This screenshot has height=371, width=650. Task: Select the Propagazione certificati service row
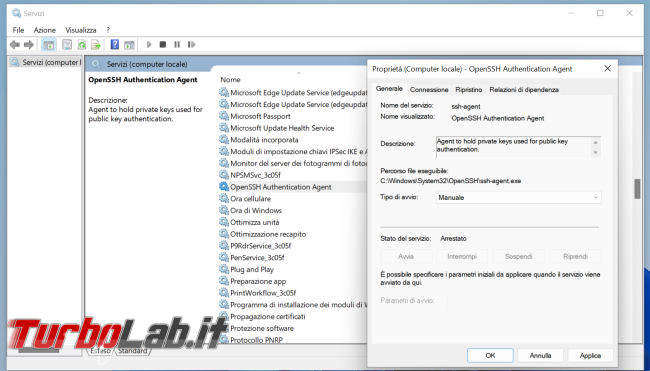(292, 316)
